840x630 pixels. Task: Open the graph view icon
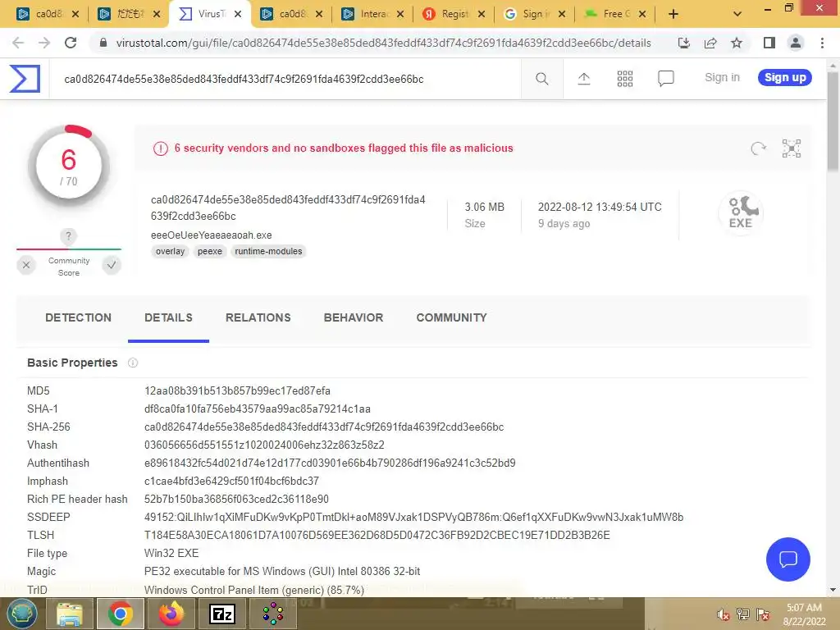792,148
